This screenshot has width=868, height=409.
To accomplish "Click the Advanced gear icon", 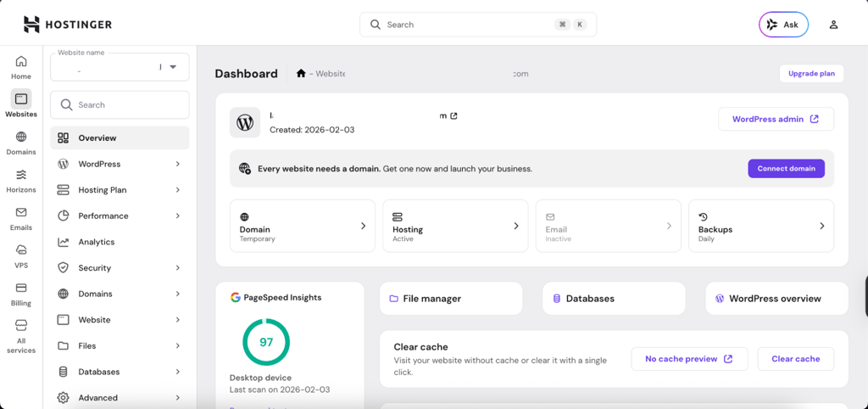I will [63, 398].
